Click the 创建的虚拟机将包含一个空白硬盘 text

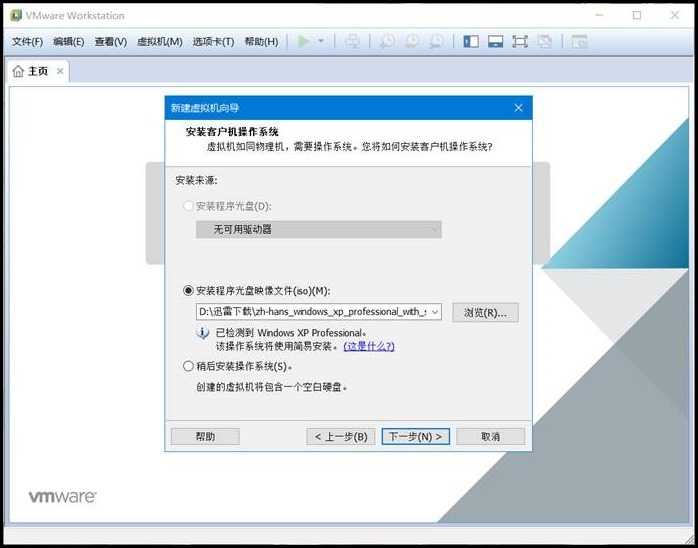coord(272,387)
